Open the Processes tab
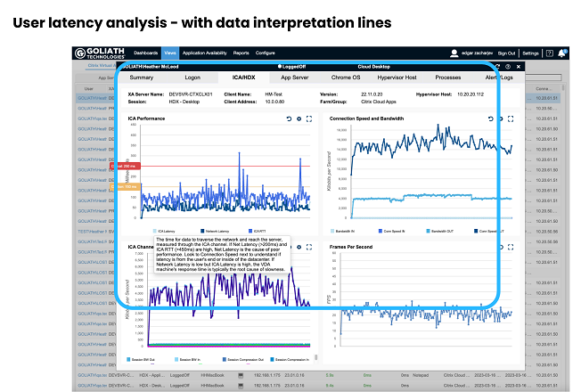The height and width of the screenshot is (392, 581). [448, 78]
